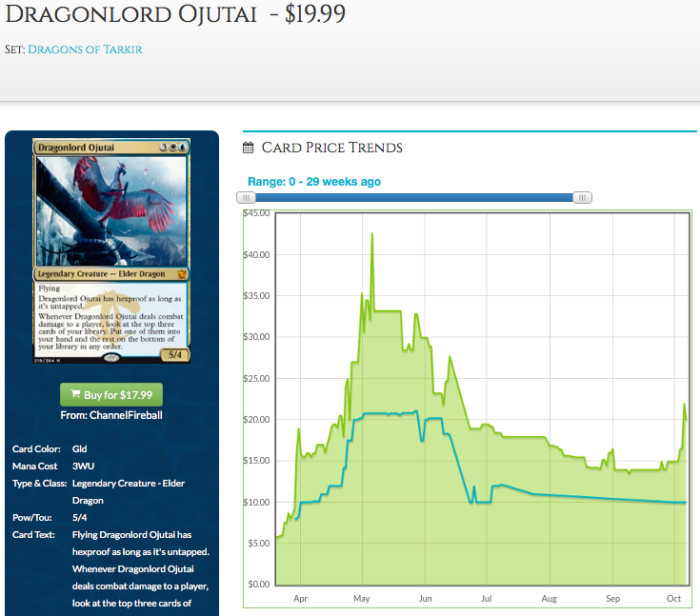Click the $10.00 y-axis label

click(256, 502)
